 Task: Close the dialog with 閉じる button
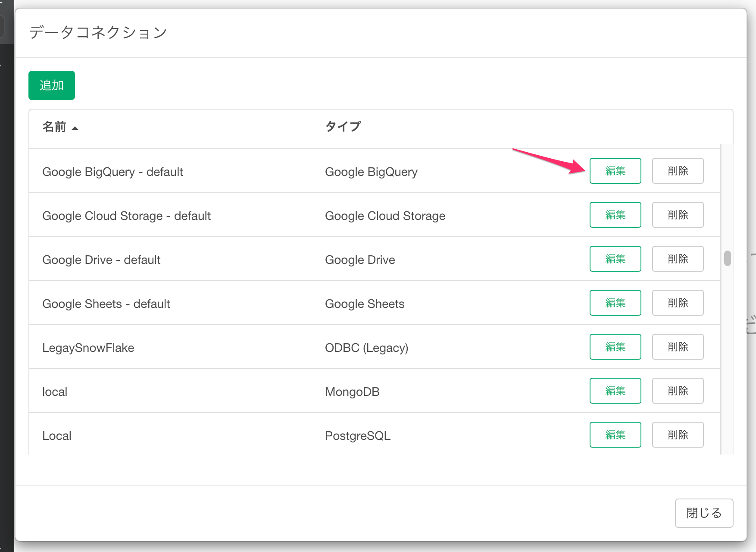[x=704, y=513]
